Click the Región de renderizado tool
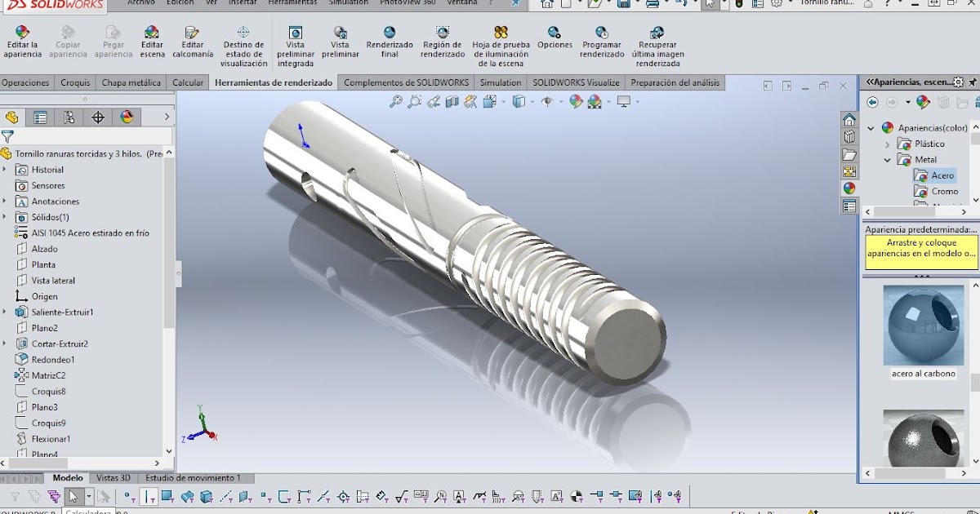 coord(442,43)
